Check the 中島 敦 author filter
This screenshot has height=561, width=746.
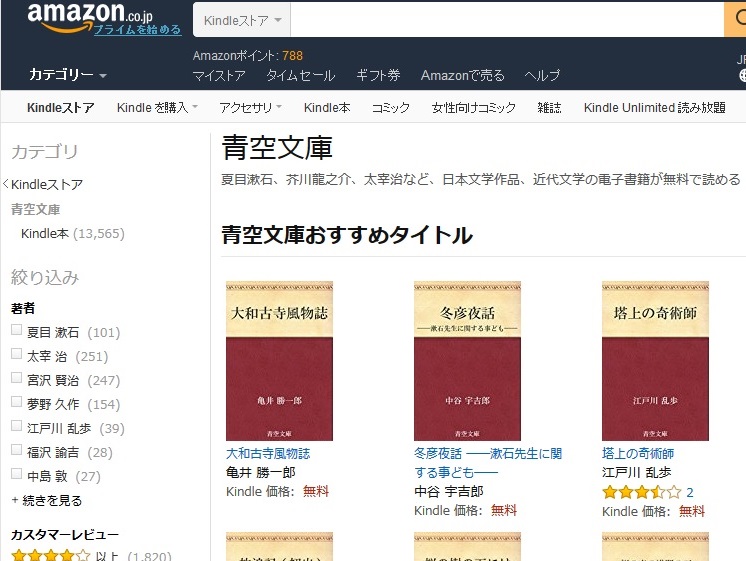pyautogui.click(x=17, y=473)
